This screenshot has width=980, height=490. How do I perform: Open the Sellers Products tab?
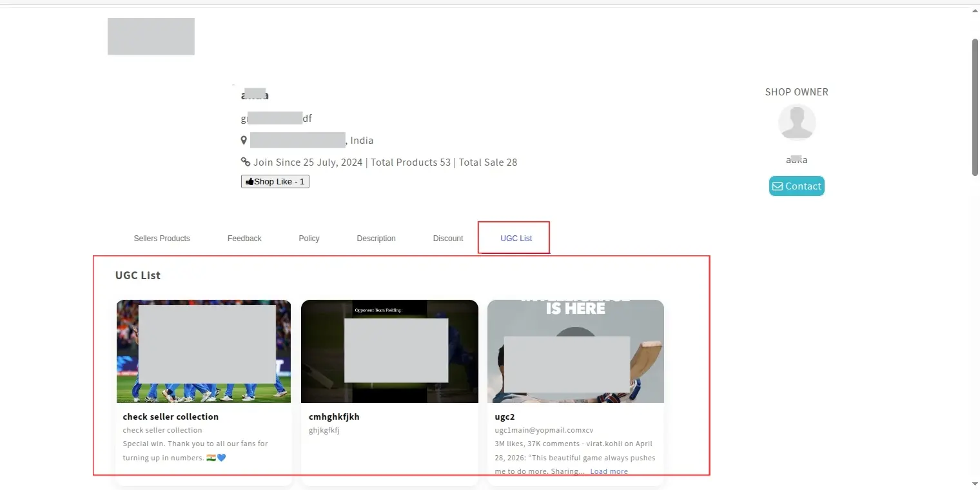pyautogui.click(x=162, y=239)
